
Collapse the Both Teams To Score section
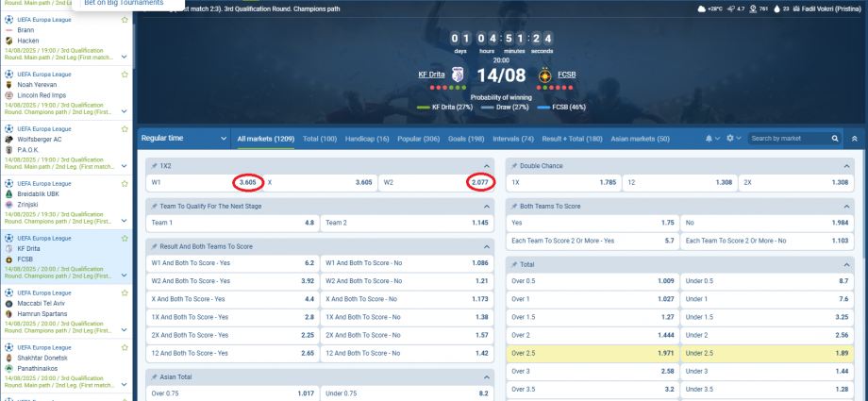pos(846,207)
